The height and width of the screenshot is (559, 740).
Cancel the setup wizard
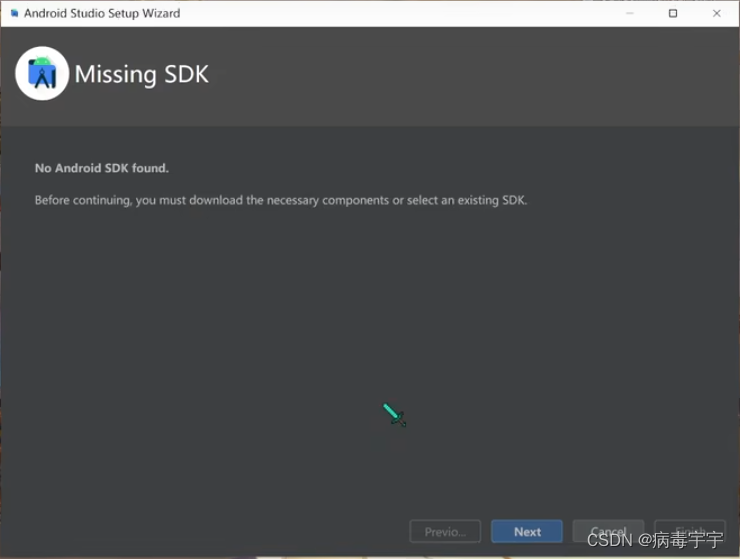[x=608, y=531]
